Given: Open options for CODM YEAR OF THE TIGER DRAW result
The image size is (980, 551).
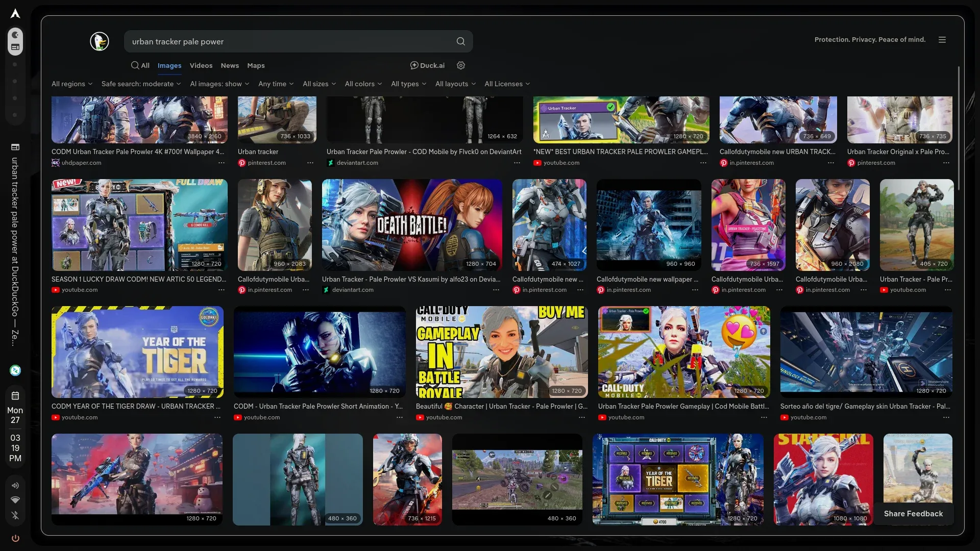Looking at the screenshot, I should 217,417.
